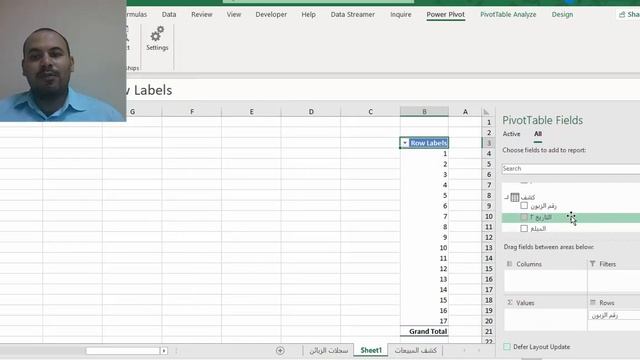Select column F header
Screen dimensions: 640x360
[x=192, y=111]
